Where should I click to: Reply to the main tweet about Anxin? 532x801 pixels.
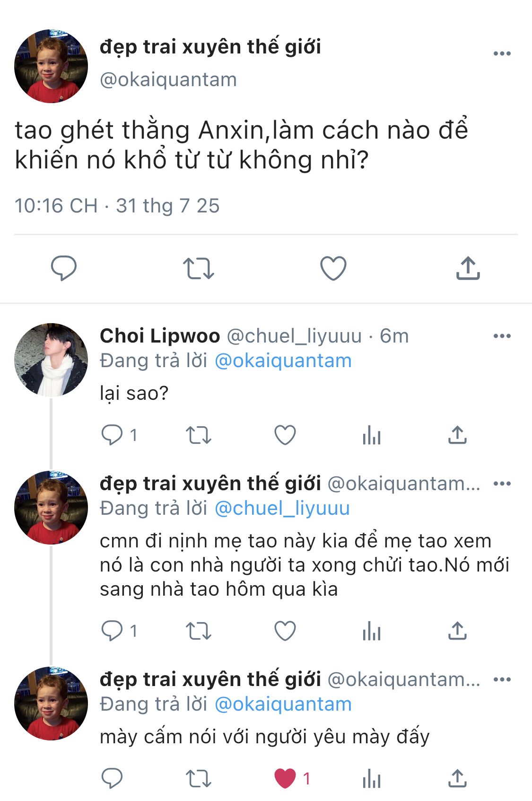tap(63, 268)
